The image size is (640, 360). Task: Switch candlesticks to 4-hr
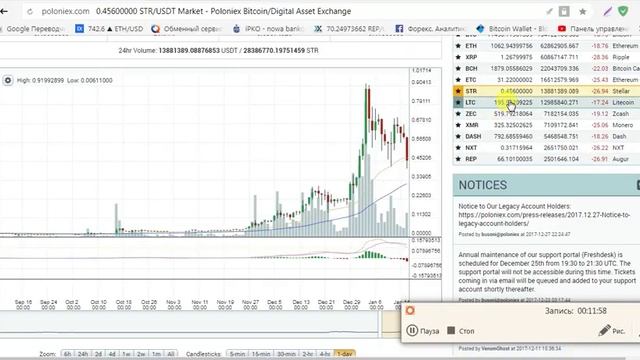pyautogui.click(x=325, y=354)
